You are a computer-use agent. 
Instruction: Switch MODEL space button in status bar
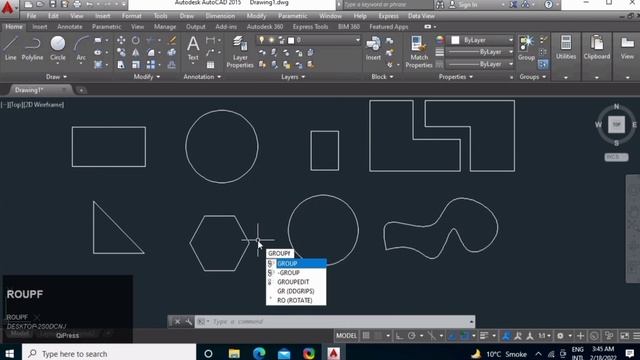point(346,336)
